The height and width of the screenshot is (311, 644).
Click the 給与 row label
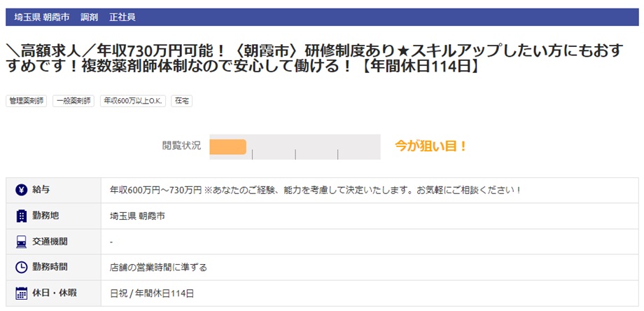[x=41, y=190]
